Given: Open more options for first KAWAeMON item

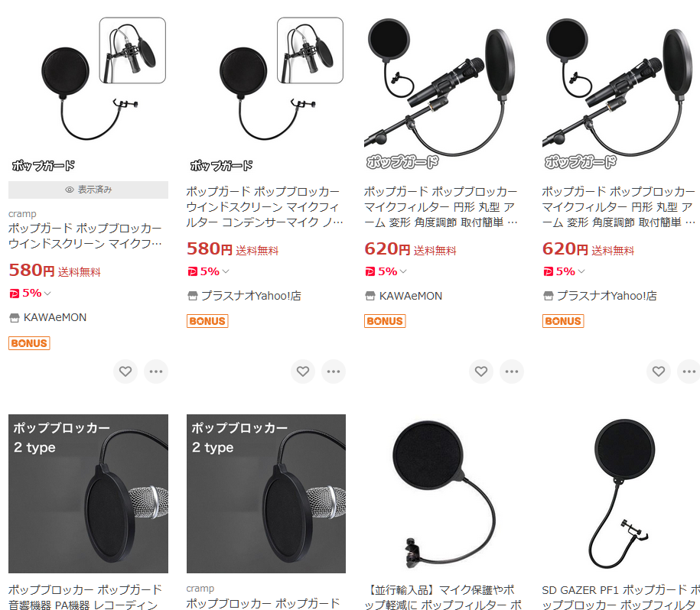Looking at the screenshot, I should pyautogui.click(x=156, y=372).
